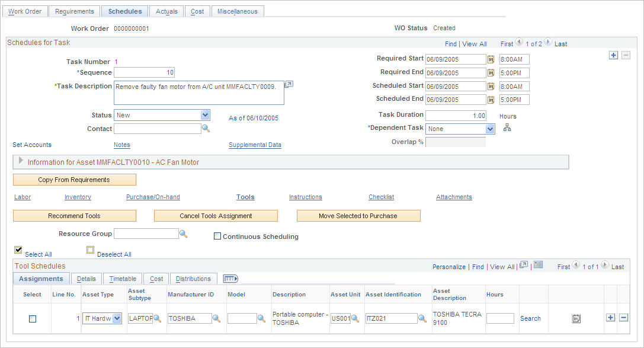Open the Dependent Task dropdown
This screenshot has width=644, height=348.
pos(491,129)
